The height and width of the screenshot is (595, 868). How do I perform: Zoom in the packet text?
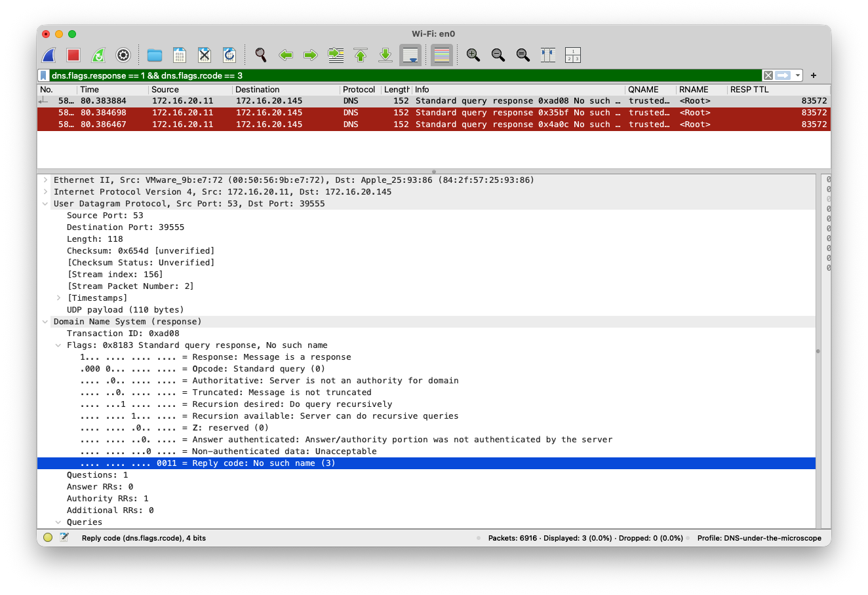point(473,55)
